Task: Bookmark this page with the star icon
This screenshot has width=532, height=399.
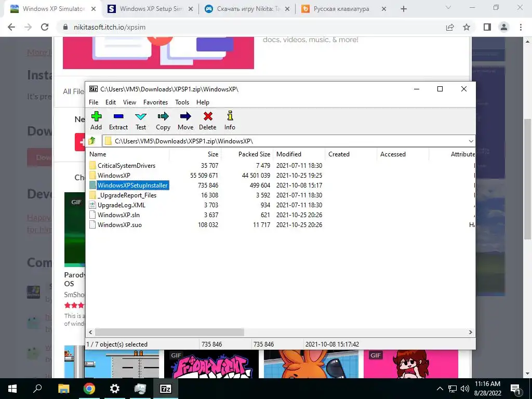Action: coord(467,27)
